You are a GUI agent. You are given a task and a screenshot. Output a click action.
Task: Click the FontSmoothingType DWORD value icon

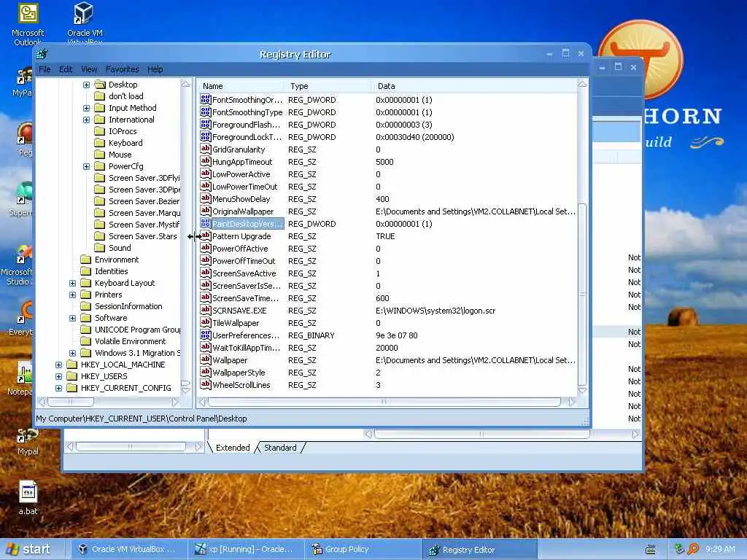click(x=205, y=112)
